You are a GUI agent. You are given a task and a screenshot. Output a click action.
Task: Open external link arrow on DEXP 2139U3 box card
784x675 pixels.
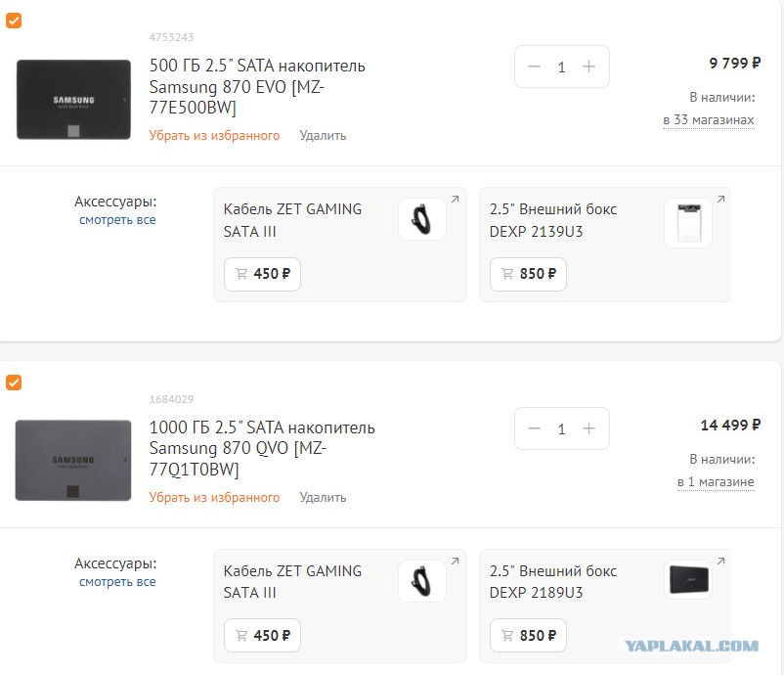(721, 200)
